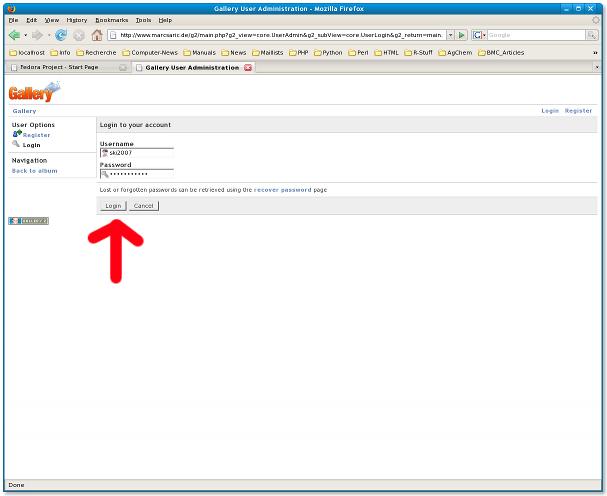Click the Stop loading icon
This screenshot has height=496, width=607.
pos(79,35)
